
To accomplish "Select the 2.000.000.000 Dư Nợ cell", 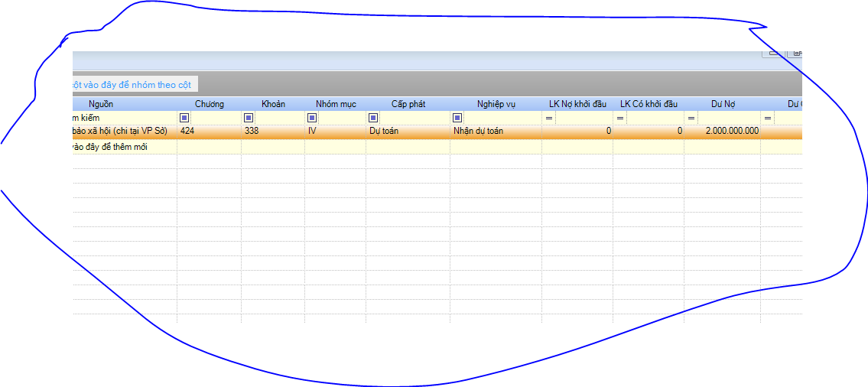I will point(723,132).
